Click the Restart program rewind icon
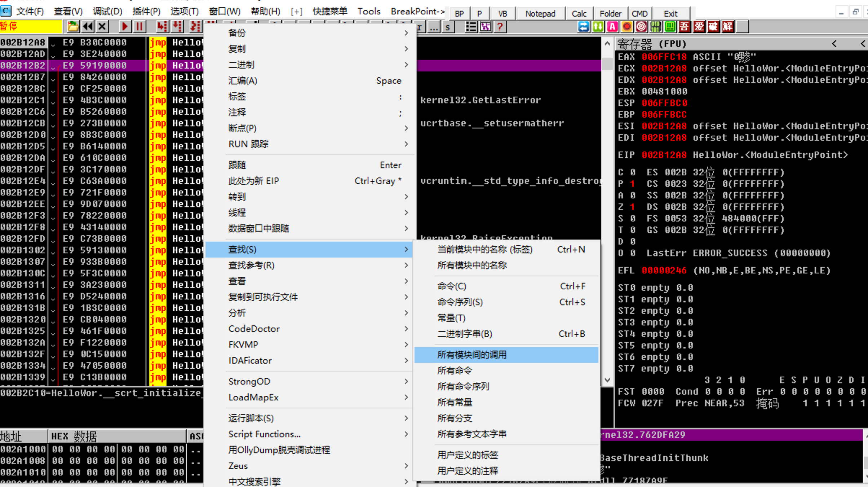This screenshot has width=868, height=487. pyautogui.click(x=88, y=27)
